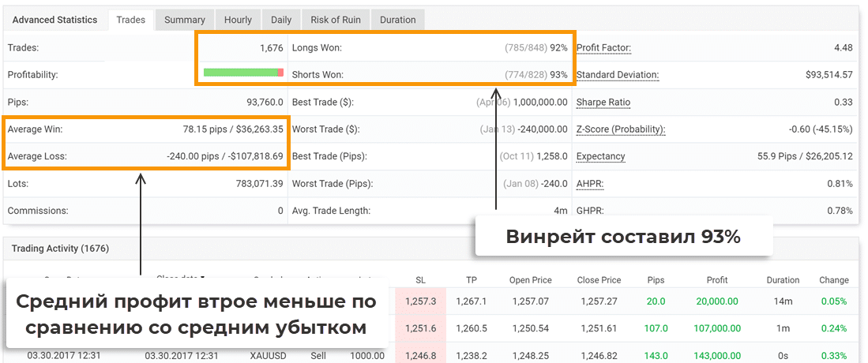Viewport: 868px width, 363px height.
Task: Go to the Daily tab
Action: [x=281, y=20]
